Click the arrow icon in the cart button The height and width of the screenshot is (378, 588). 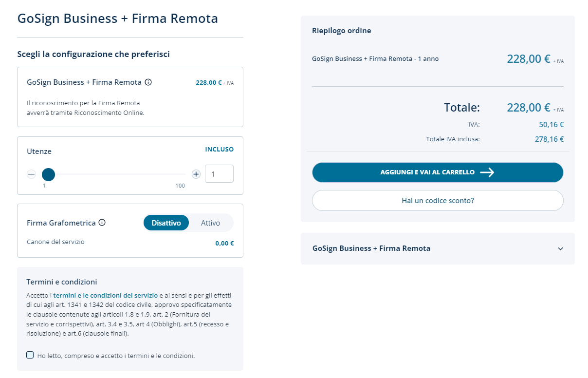point(487,172)
